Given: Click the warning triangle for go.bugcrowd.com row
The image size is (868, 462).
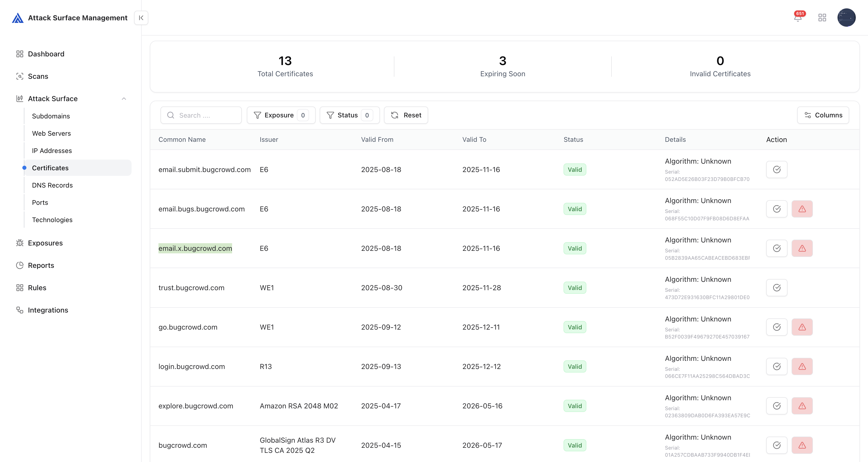Looking at the screenshot, I should coord(802,327).
